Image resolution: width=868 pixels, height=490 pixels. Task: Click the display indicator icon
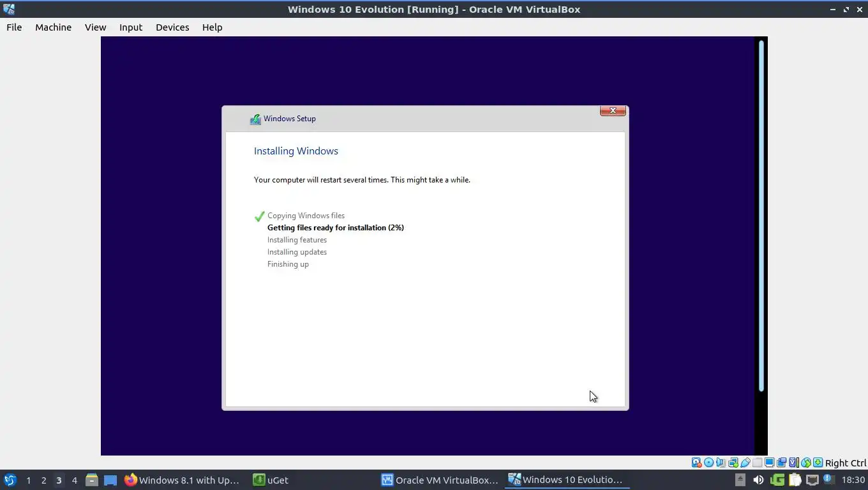769,463
